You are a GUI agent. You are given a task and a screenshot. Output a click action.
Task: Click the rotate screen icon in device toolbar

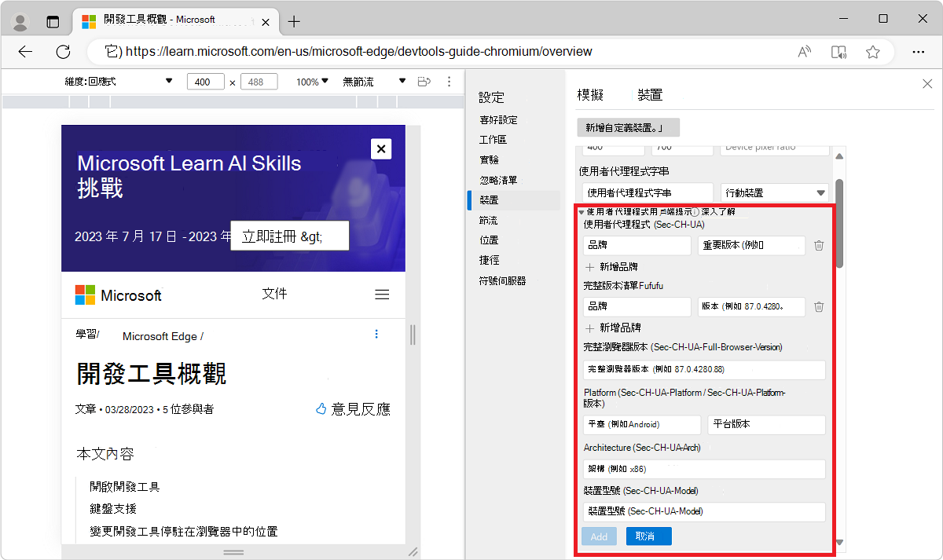tap(424, 81)
